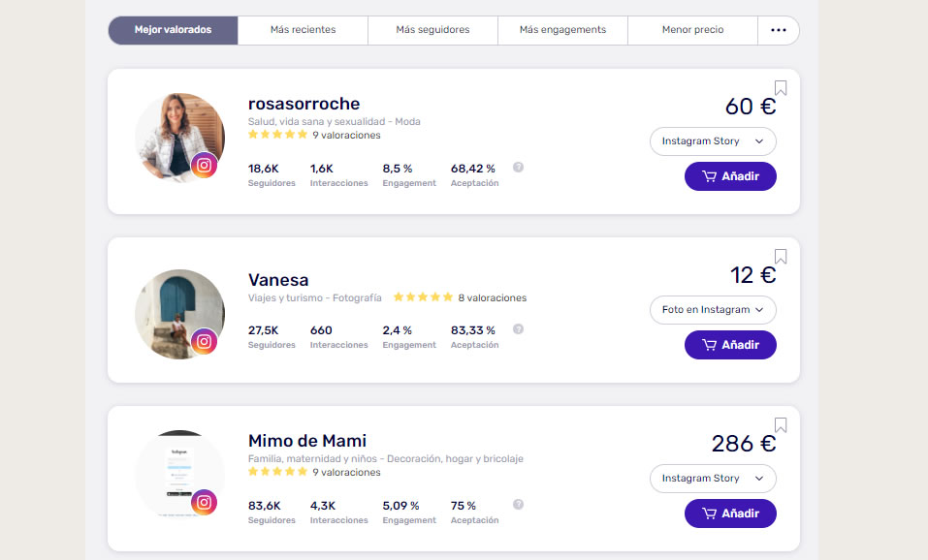Bookmark the Vanesa profile

pyautogui.click(x=781, y=257)
